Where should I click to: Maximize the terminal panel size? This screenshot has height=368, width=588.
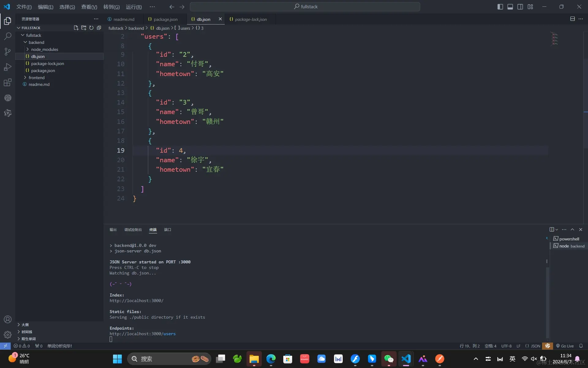pos(572,229)
